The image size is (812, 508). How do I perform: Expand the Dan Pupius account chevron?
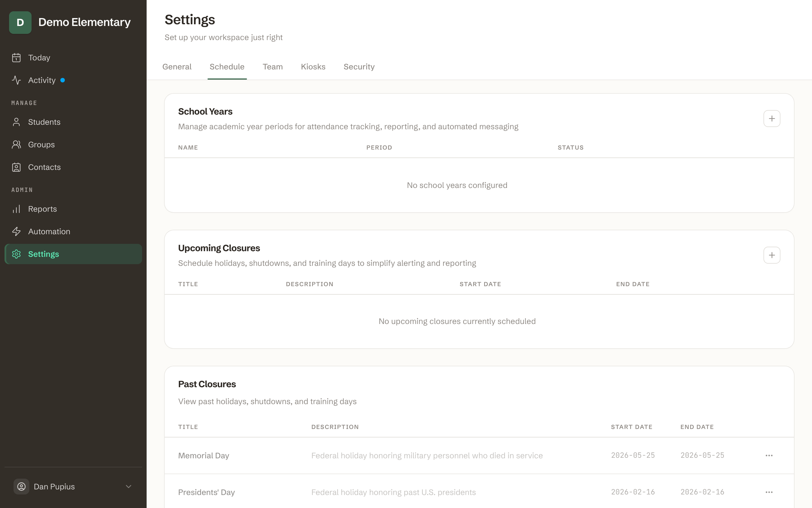click(129, 487)
